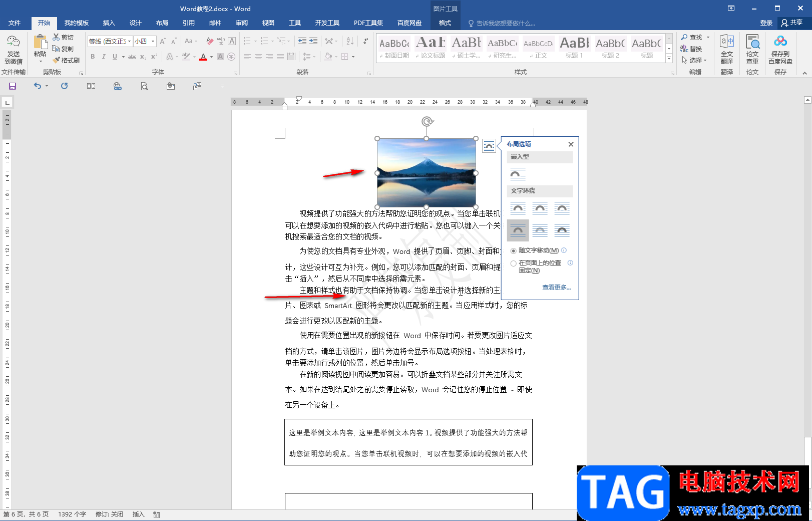Click the Decrease Indent icon
This screenshot has height=521, width=812.
click(x=302, y=41)
